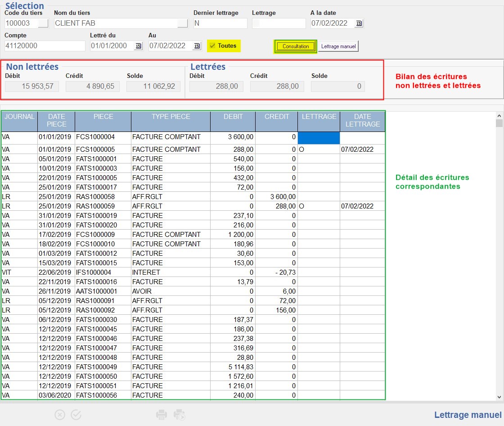Open calendar picker for 'Lettré du' date

click(x=138, y=46)
